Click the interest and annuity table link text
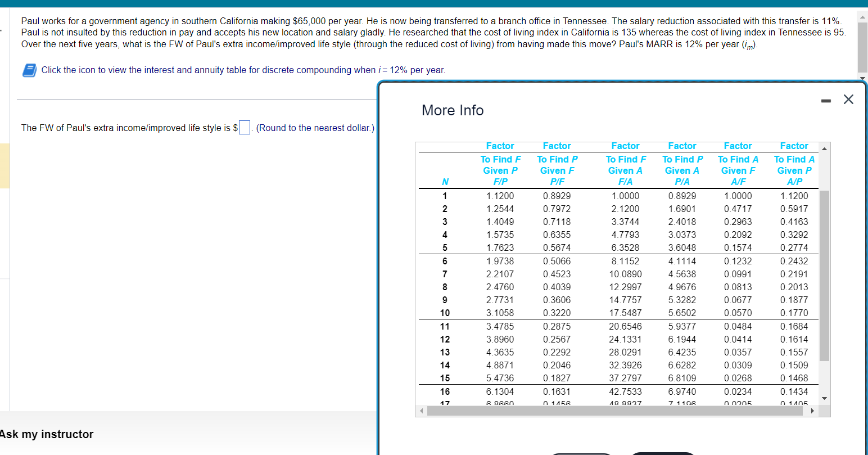868x455 pixels. coord(243,70)
